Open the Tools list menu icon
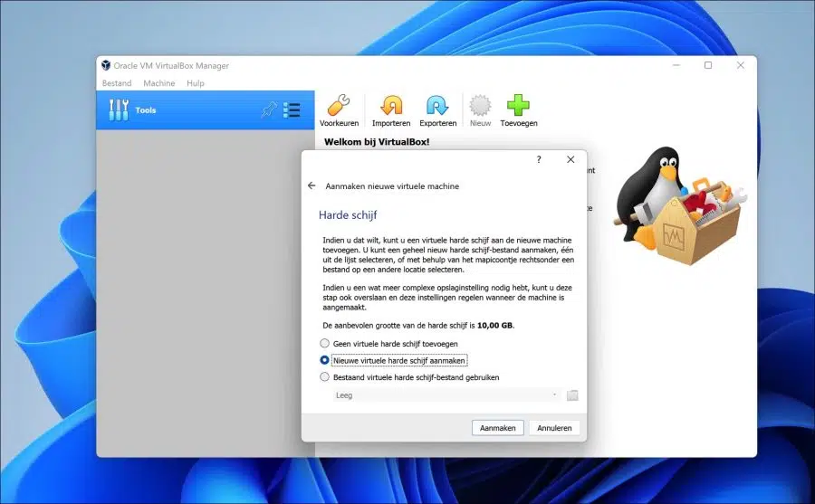815x504 pixels. [292, 109]
